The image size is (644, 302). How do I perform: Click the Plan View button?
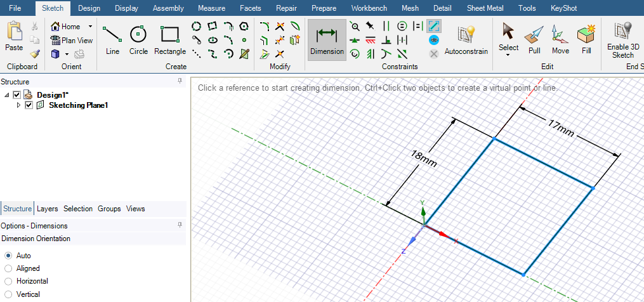tap(72, 40)
